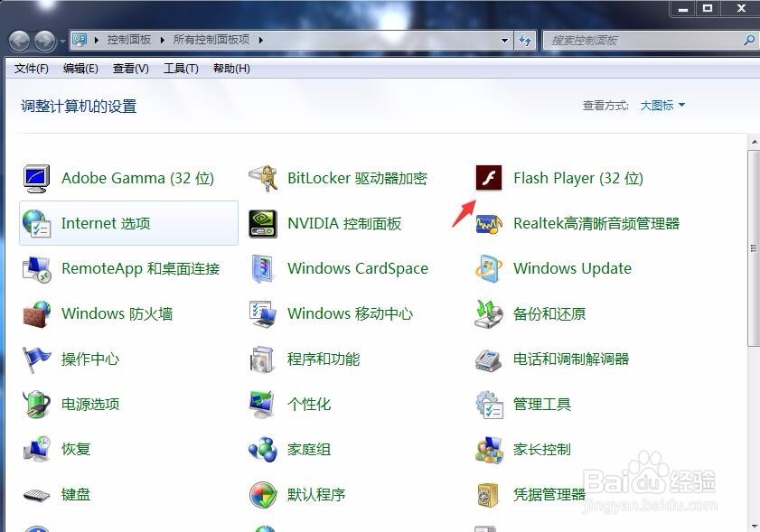
Task: Click the 控制面板 breadcrumb
Action: tap(129, 40)
